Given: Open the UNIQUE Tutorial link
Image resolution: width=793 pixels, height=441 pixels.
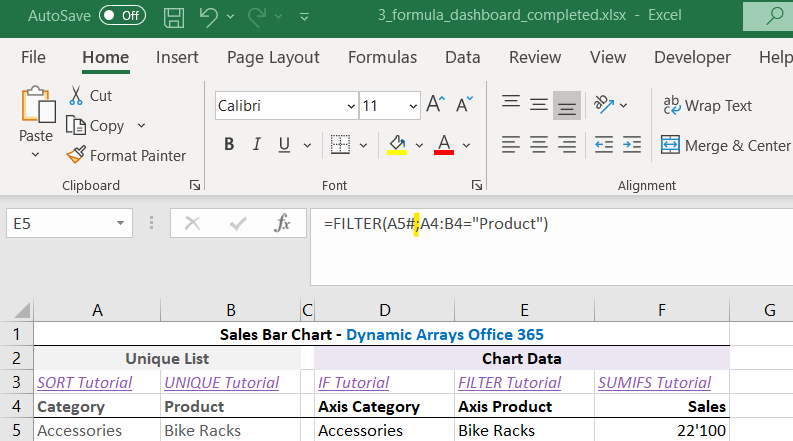Looking at the screenshot, I should point(222,382).
